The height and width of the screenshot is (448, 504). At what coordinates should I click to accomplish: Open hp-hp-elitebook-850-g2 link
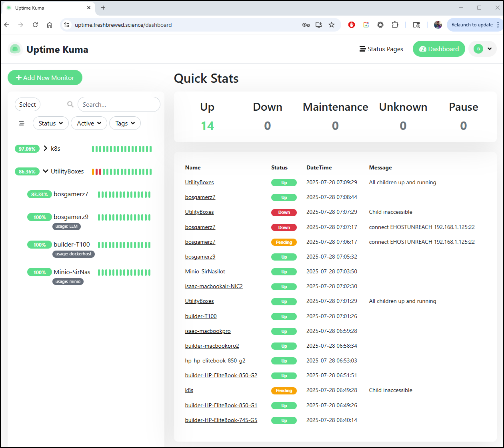pos(215,360)
